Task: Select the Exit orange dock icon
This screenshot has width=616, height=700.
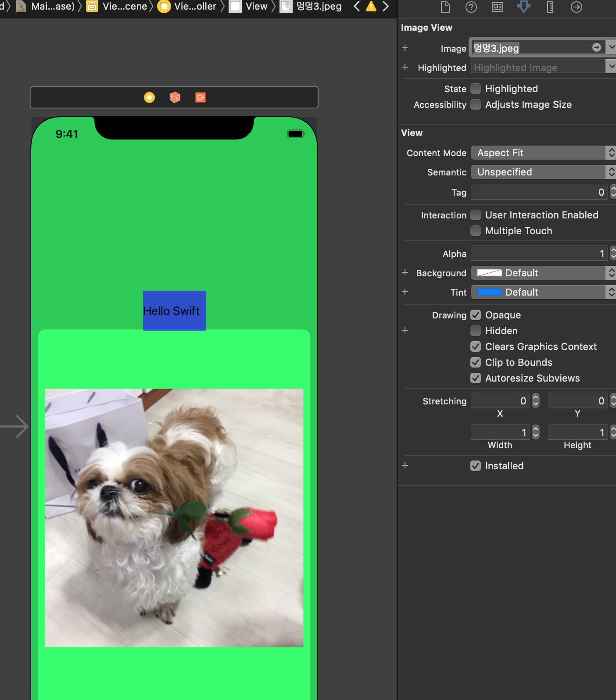Action: point(201,97)
